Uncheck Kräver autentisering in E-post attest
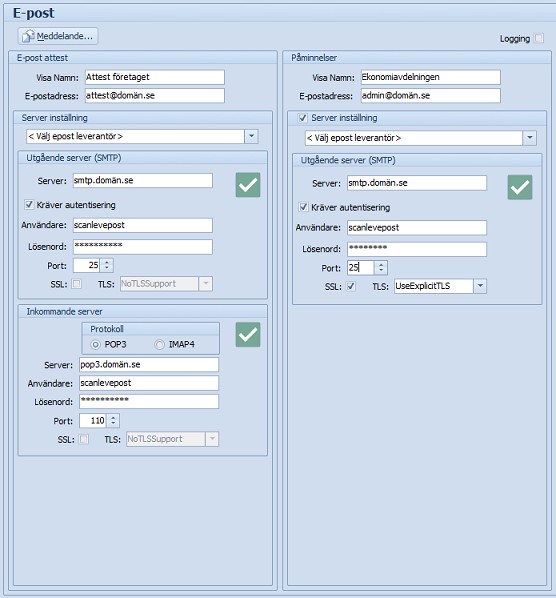Screen dimensions: 556x598 29,205
